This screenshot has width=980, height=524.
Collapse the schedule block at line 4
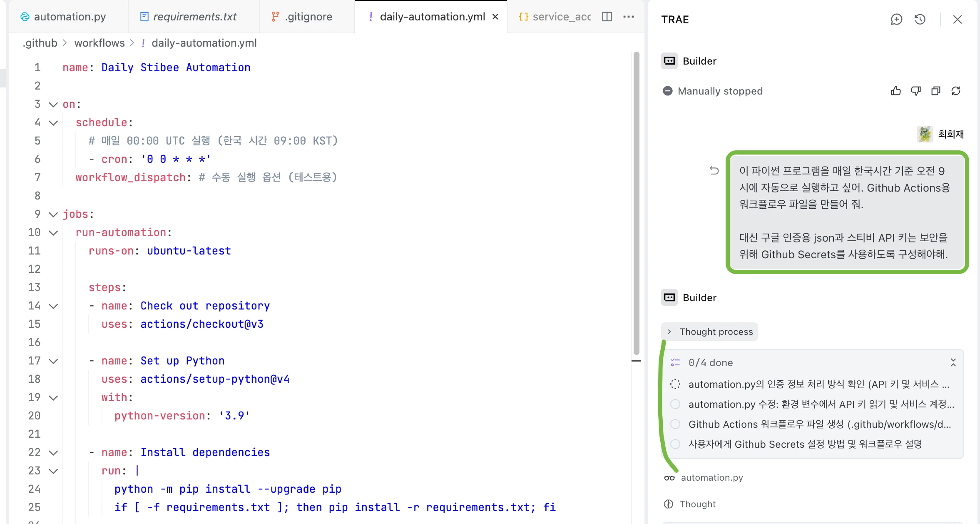click(53, 122)
